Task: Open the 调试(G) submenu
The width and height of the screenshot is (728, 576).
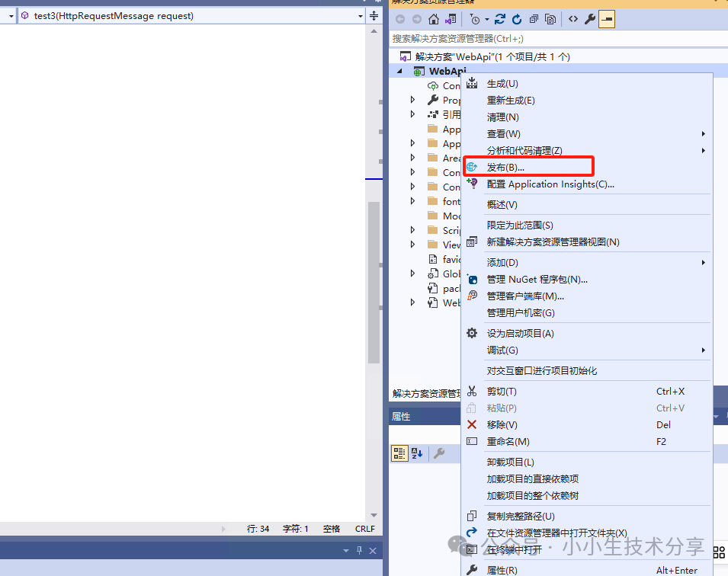Action: click(587, 350)
